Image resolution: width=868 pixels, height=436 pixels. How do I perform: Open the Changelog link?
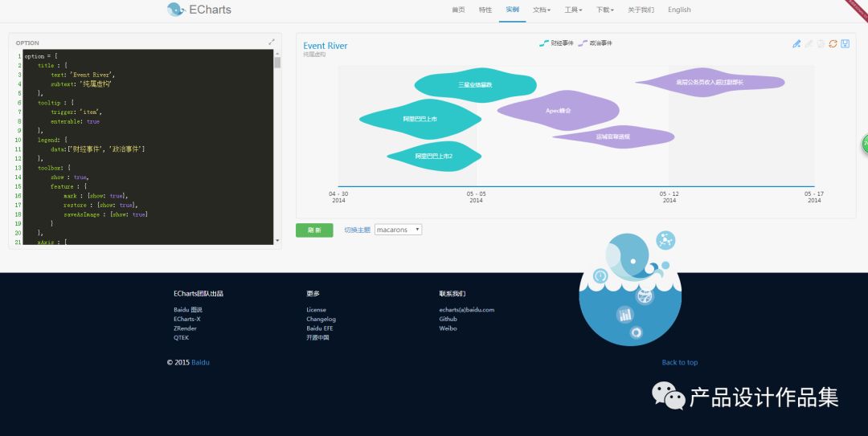(321, 320)
